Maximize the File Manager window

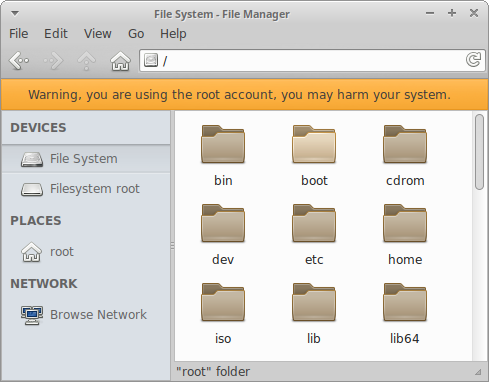coord(452,13)
